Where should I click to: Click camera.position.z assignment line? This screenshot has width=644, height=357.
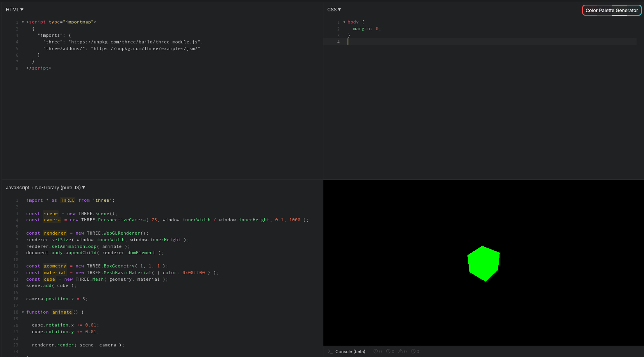click(x=57, y=299)
